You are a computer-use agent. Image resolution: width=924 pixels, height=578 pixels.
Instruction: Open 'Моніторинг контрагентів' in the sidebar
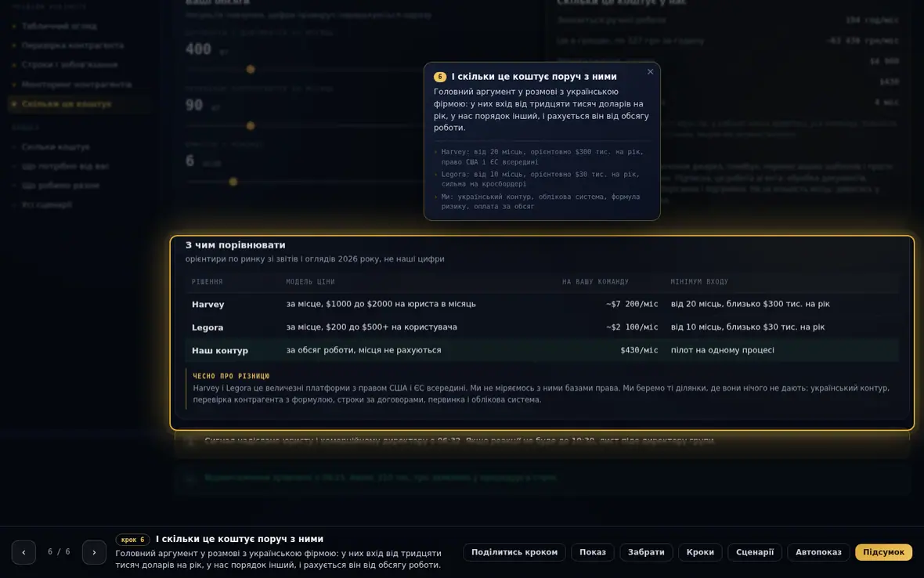[x=77, y=85]
